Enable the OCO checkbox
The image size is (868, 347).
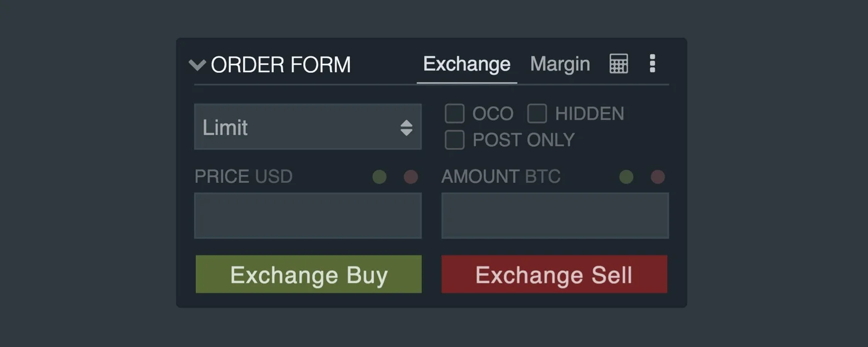click(455, 113)
